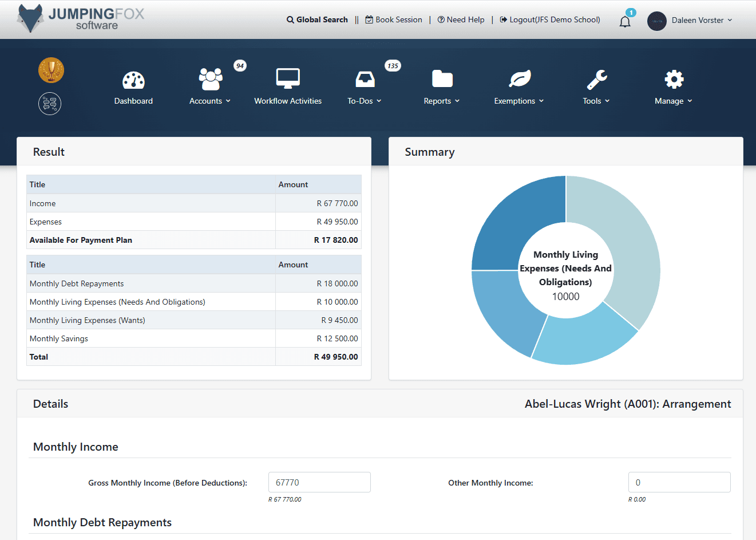The height and width of the screenshot is (540, 756).
Task: Click the Gross Monthly Income input field
Action: click(319, 482)
